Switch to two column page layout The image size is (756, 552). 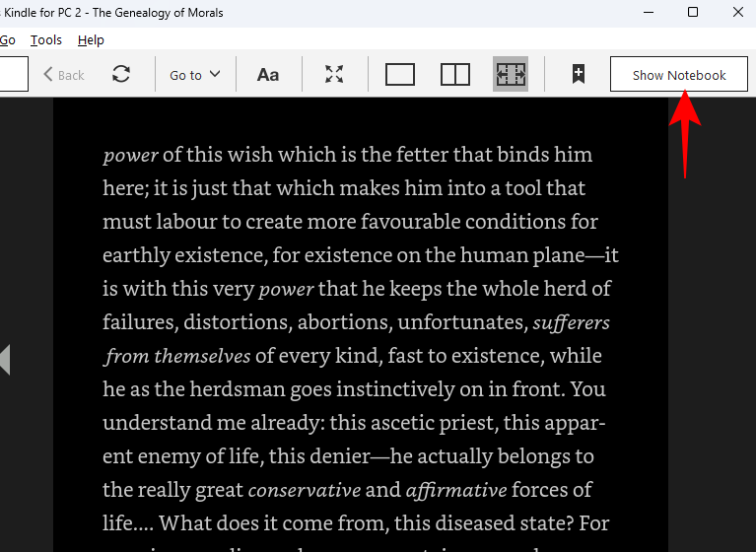click(x=454, y=75)
